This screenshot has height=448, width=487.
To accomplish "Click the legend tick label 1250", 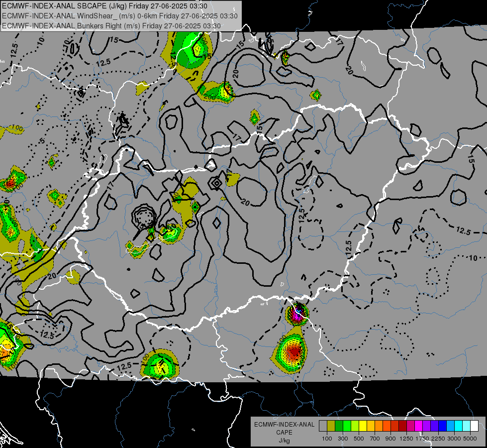I will point(406,439).
